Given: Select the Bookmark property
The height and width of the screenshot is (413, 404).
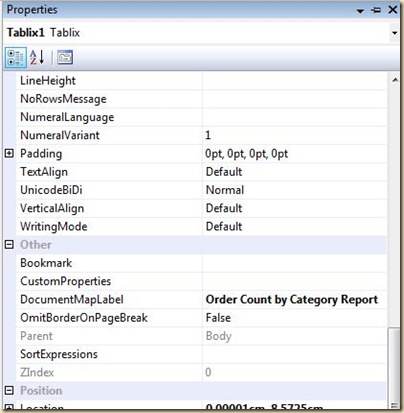Looking at the screenshot, I should 46,263.
